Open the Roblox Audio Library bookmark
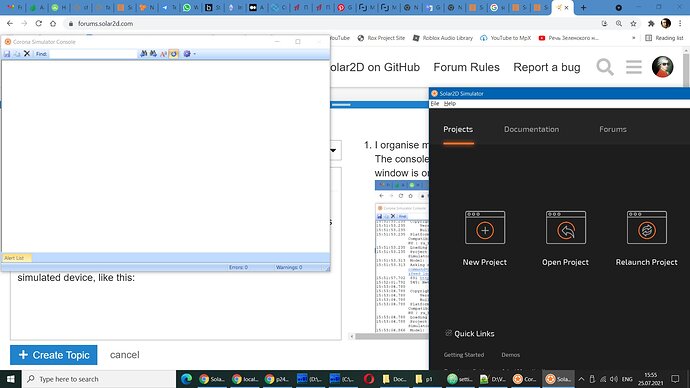Viewport: 690px width, 388px height. 442,38
